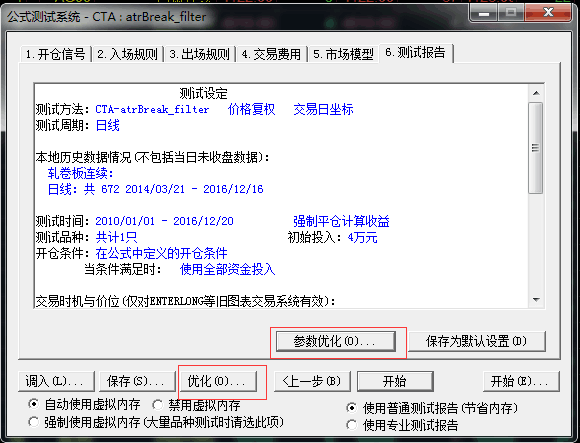The height and width of the screenshot is (443, 580).
Task: Click the 强制平仓计算收益 text
Action: point(341,221)
